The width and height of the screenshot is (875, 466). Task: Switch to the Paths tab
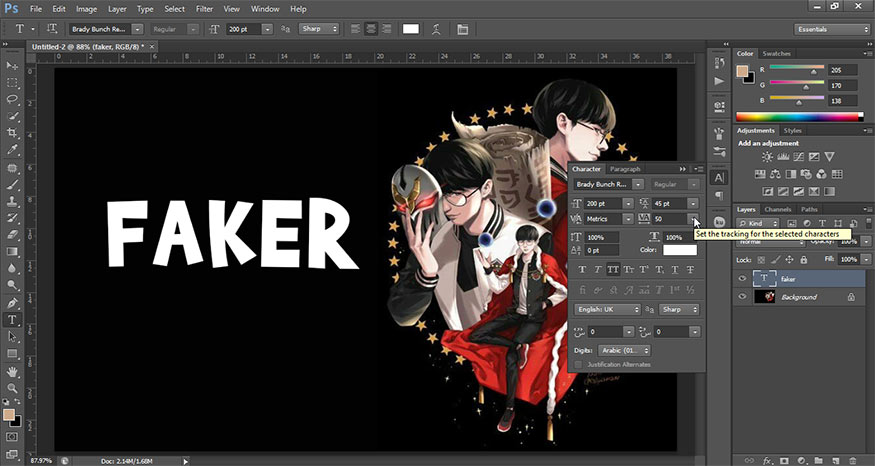coord(809,209)
